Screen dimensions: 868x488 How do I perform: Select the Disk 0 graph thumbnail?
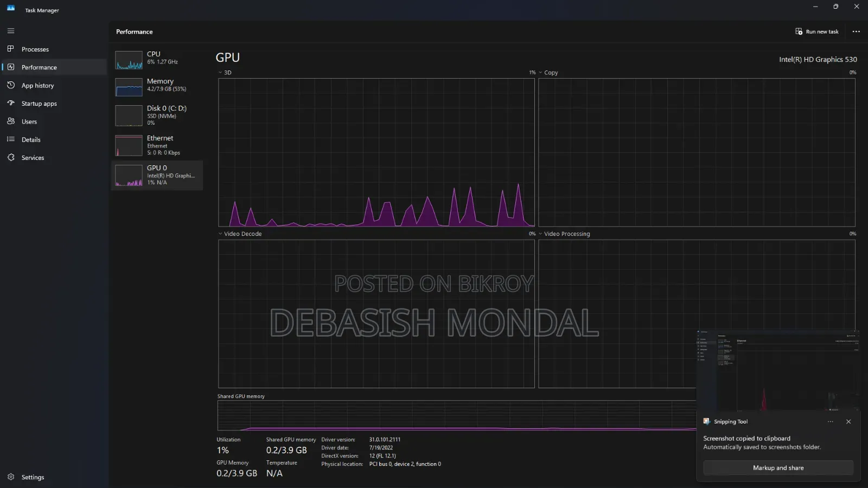coord(129,115)
